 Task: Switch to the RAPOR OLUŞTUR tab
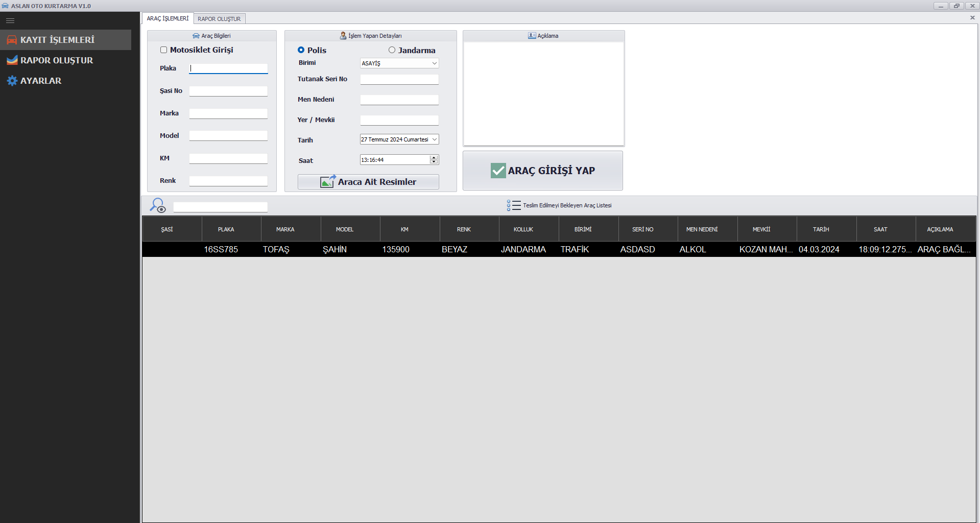coord(219,19)
